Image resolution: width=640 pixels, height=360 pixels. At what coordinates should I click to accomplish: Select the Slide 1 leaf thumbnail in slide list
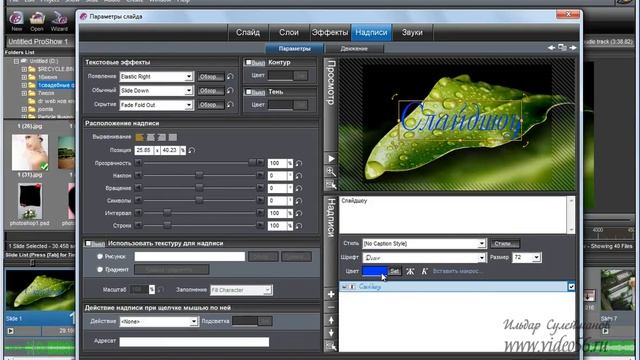pos(40,291)
